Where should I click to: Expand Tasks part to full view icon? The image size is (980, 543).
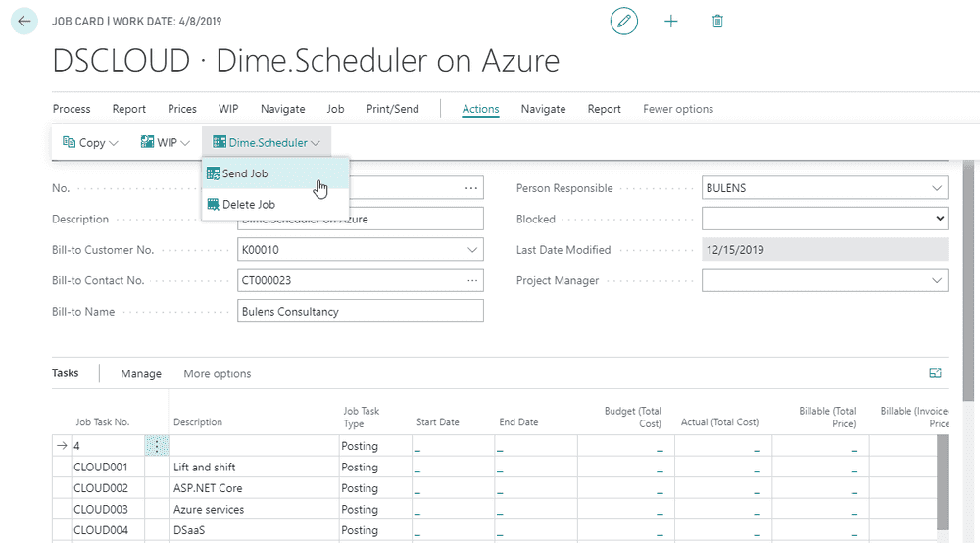tap(935, 373)
